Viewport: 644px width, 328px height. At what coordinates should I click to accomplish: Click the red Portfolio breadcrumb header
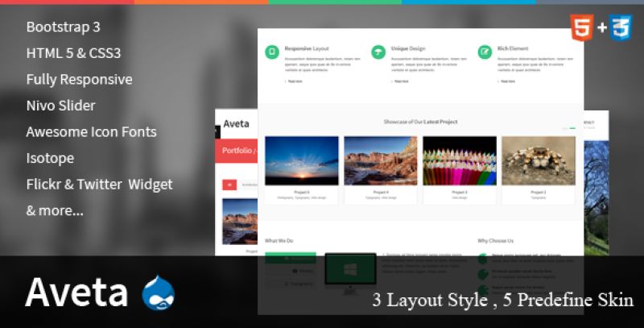click(x=236, y=151)
